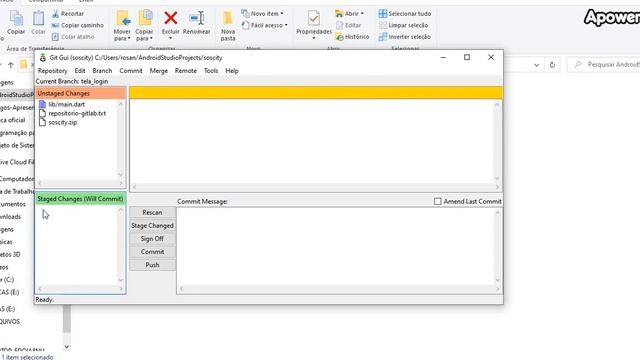Click the red Excluir icon
640x360 pixels.
(171, 18)
